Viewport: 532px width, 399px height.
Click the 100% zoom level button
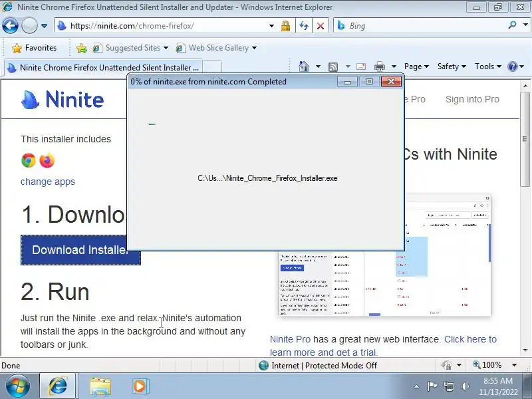tap(487, 365)
